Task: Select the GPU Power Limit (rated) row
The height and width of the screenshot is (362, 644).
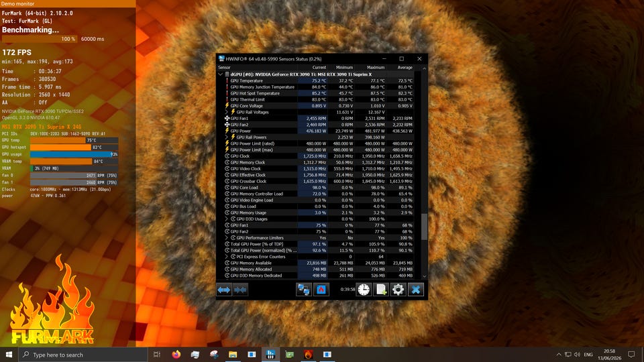Action: coord(319,143)
